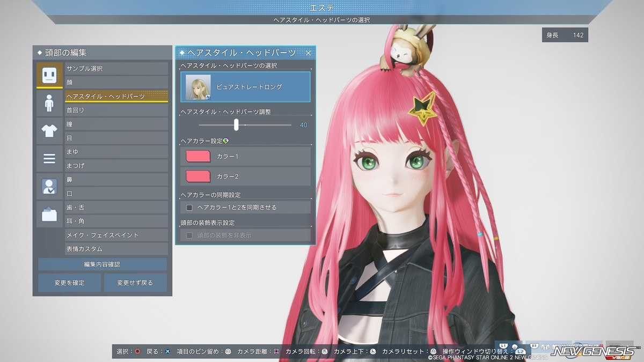This screenshot has height=362, width=644.
Task: Click the カメラリセット button icon
Action: (x=433, y=351)
